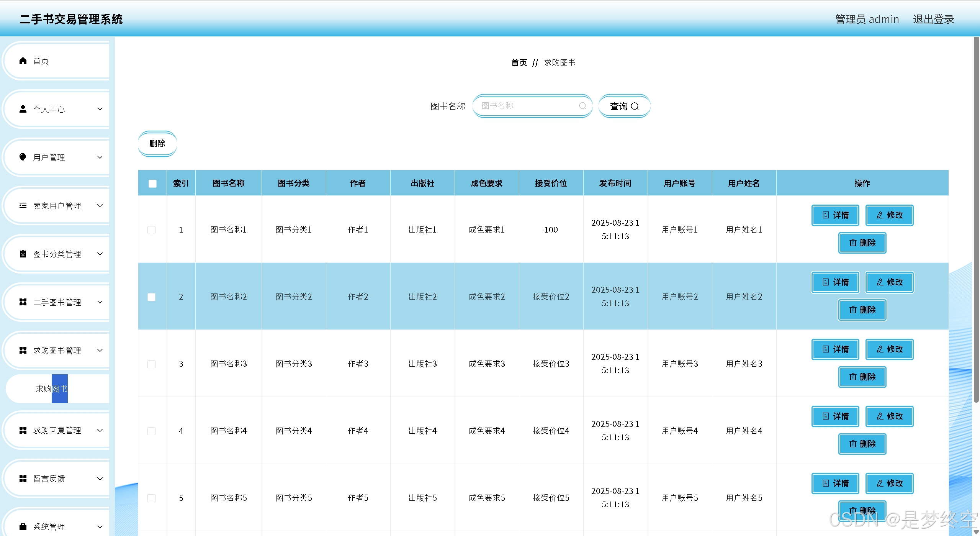
Task: Check the checkbox for row 3
Action: (x=152, y=364)
